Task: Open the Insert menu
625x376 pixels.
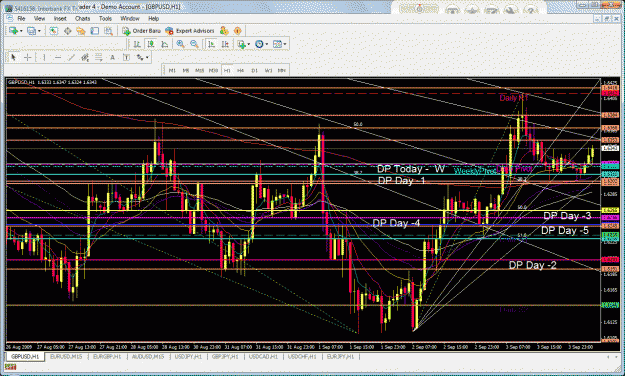Action: (x=60, y=19)
